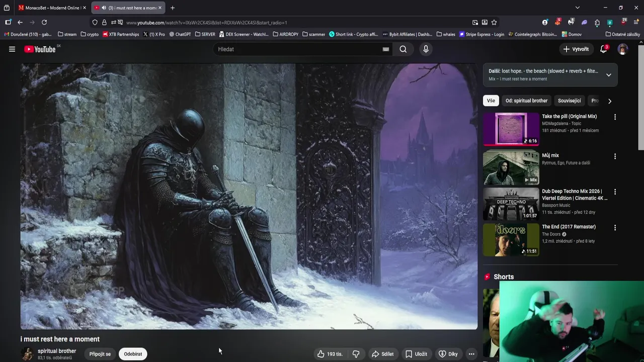Open the tracking protection shield icon
Viewport: 644px width, 362px height.
click(95, 22)
